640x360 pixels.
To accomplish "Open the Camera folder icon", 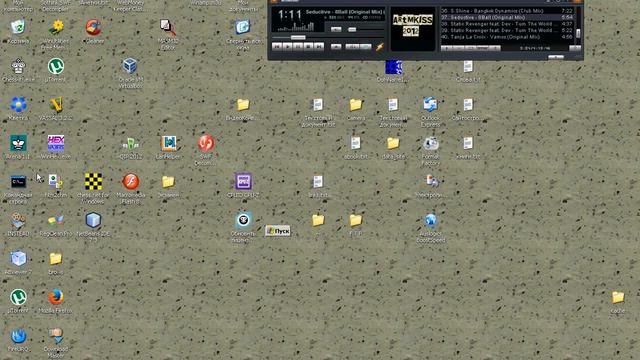I will click(356, 105).
